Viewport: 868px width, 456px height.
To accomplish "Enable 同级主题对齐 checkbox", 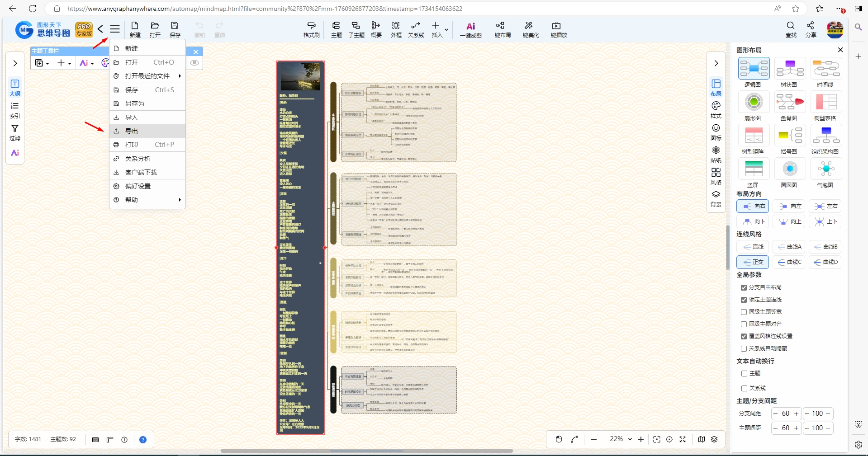I will pos(744,324).
